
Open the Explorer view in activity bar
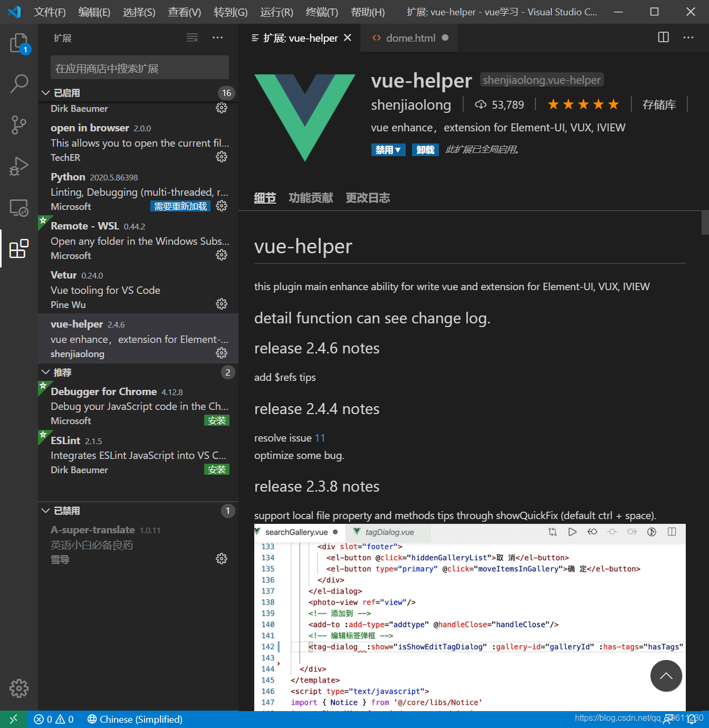coord(19,43)
